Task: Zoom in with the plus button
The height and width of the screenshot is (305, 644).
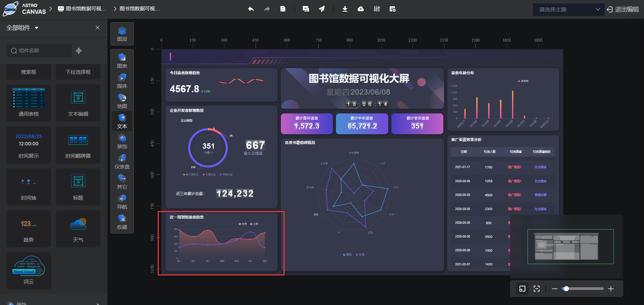Action: click(611, 289)
